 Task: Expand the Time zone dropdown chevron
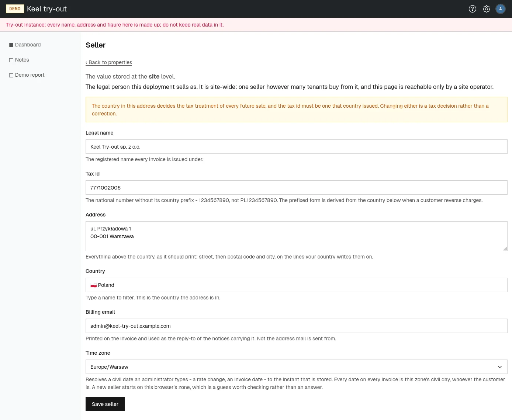(x=500, y=367)
